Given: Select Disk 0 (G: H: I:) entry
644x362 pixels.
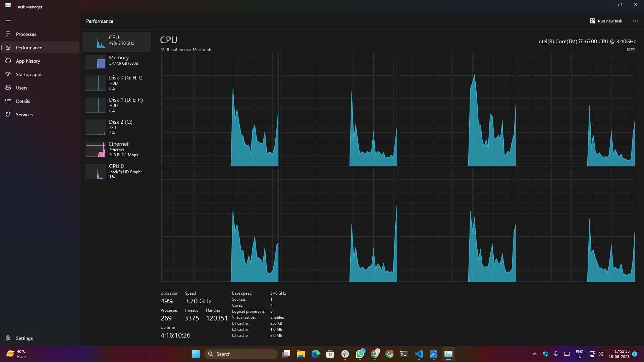Looking at the screenshot, I should click(x=116, y=83).
